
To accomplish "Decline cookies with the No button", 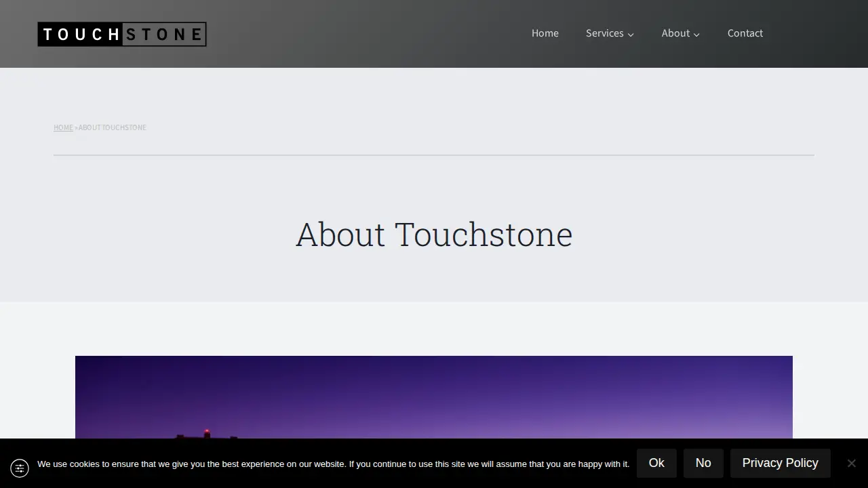I will [703, 463].
